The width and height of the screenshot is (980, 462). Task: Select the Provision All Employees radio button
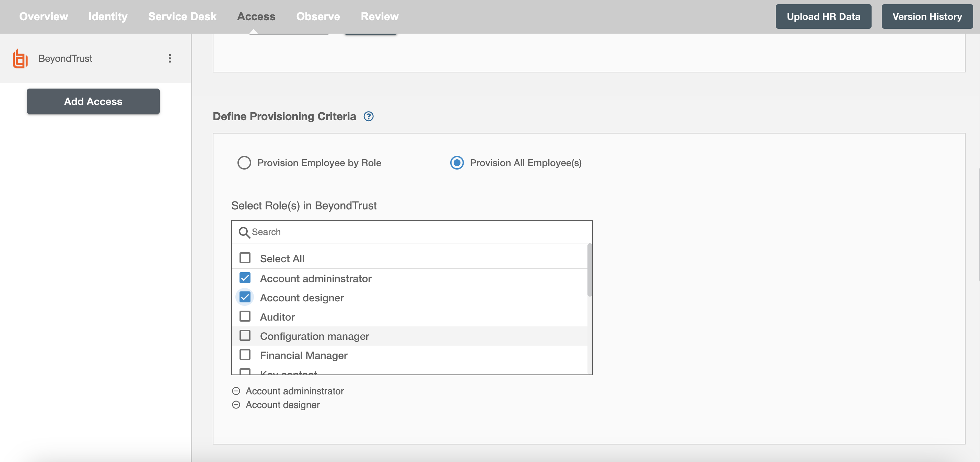(456, 163)
